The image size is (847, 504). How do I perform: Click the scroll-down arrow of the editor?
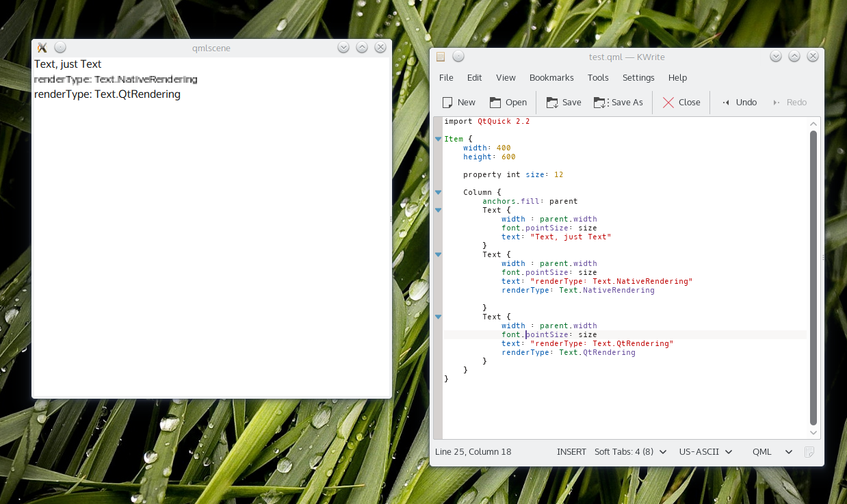(x=813, y=432)
